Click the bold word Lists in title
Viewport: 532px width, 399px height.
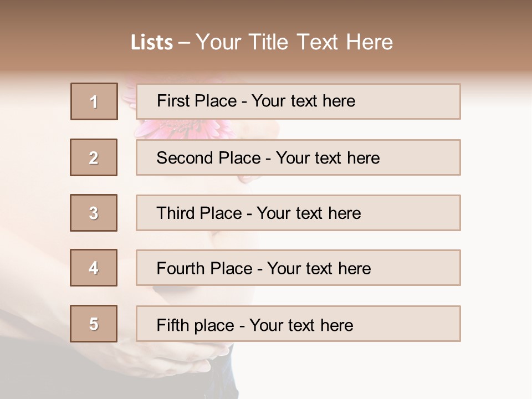(152, 42)
